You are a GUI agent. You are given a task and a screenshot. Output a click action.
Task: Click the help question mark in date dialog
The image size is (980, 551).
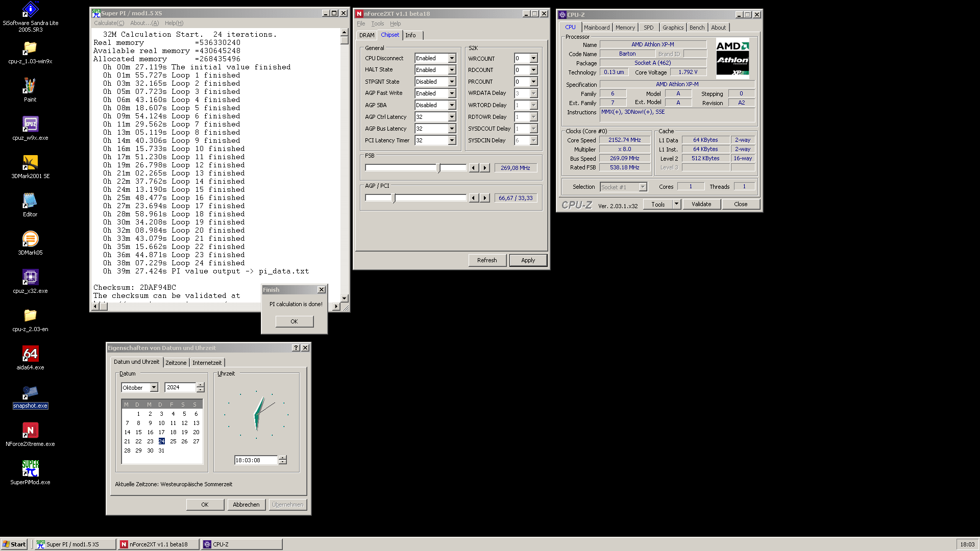click(x=296, y=348)
